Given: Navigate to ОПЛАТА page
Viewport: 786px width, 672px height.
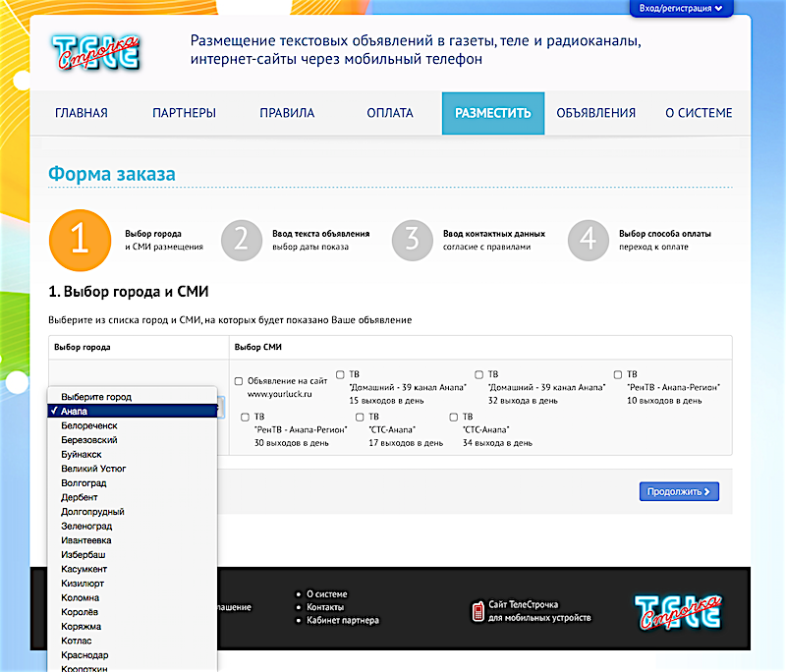Looking at the screenshot, I should pos(390,113).
